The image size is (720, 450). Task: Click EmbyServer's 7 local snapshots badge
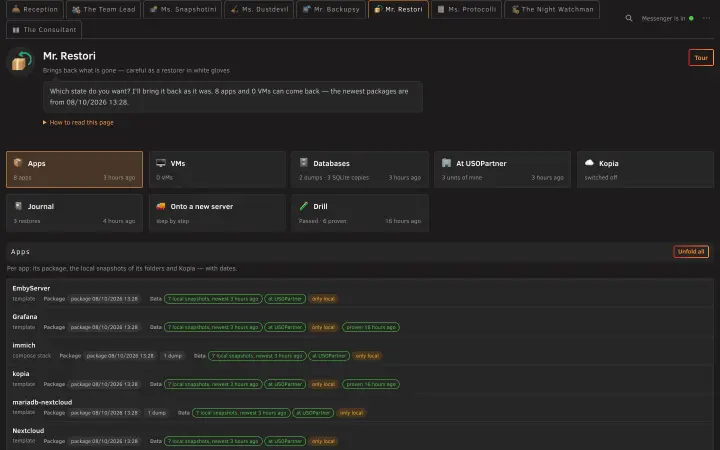click(x=213, y=299)
